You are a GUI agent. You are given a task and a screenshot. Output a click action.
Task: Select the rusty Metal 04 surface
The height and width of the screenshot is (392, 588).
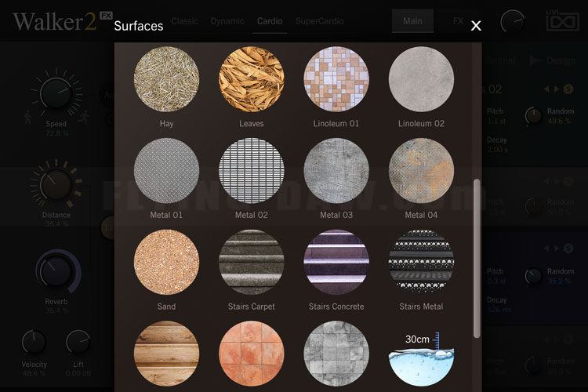click(x=421, y=171)
